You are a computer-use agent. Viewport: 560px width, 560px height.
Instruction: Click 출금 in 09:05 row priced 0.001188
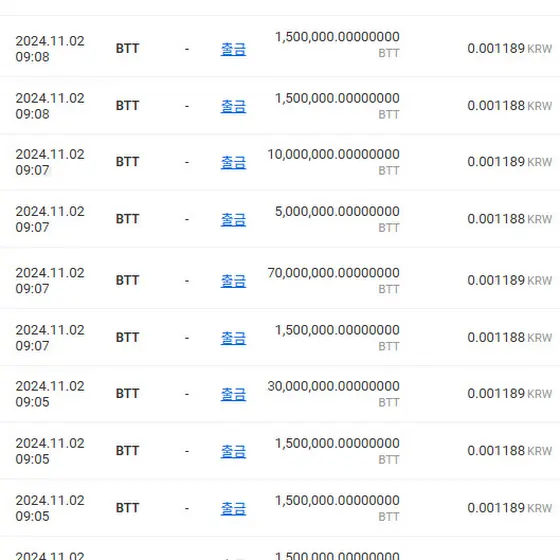click(x=233, y=451)
